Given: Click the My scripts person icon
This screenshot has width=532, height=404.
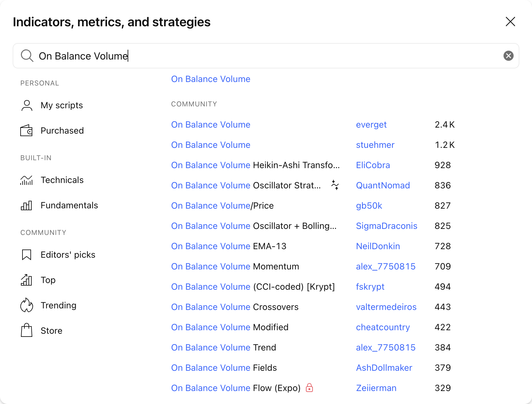Looking at the screenshot, I should (x=27, y=105).
